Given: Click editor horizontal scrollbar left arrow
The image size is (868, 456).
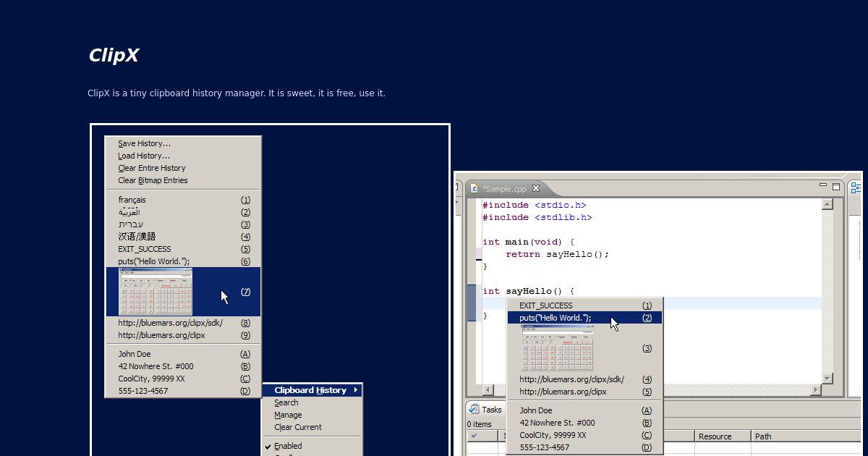Looking at the screenshot, I should pos(488,389).
